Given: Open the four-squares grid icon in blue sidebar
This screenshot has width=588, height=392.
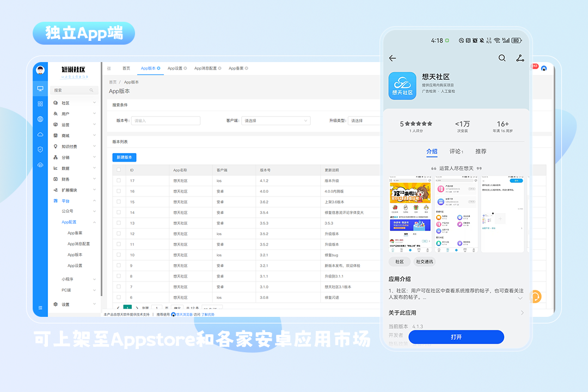Looking at the screenshot, I should 40,104.
